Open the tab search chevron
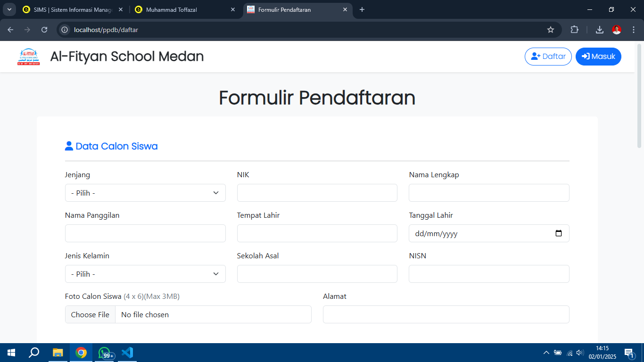644x362 pixels. coord(9,9)
